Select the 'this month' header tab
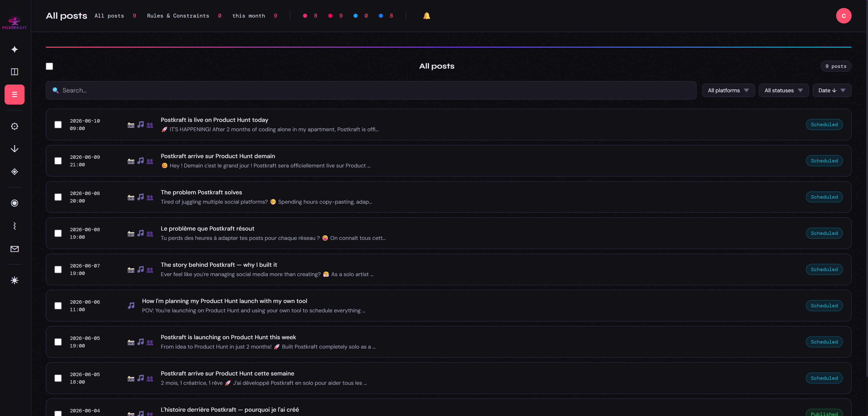868x416 pixels. pos(255,16)
